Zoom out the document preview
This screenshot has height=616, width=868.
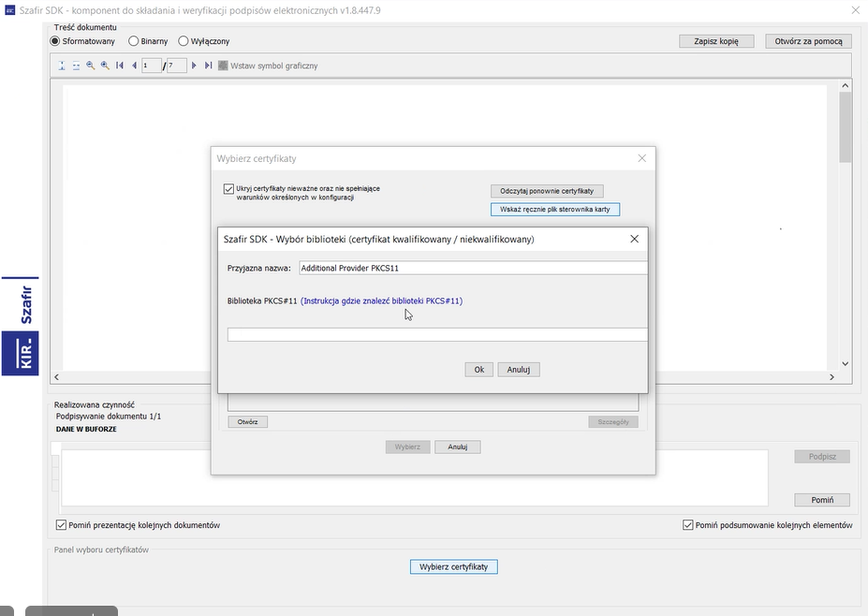click(x=90, y=66)
